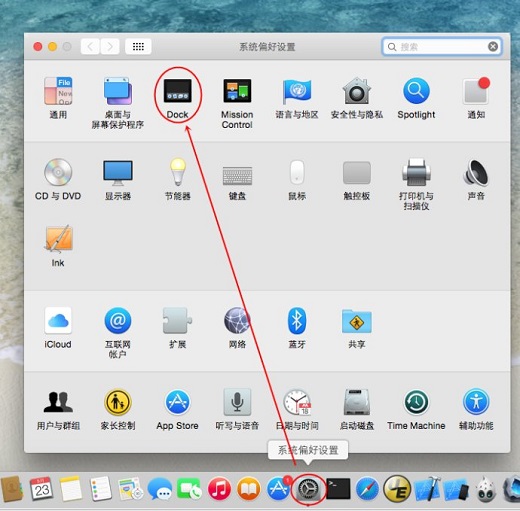520x511 pixels.
Task: Open the yellow E app in Dock
Action: [397, 489]
